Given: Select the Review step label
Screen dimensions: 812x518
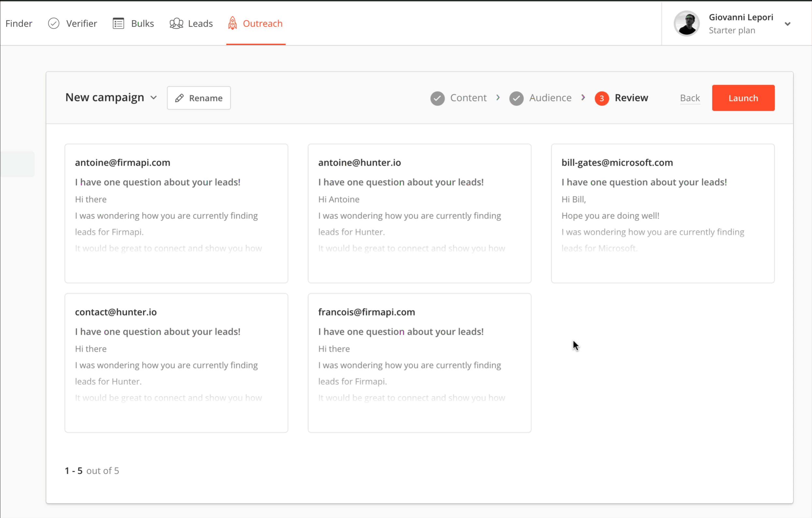Looking at the screenshot, I should [631, 98].
